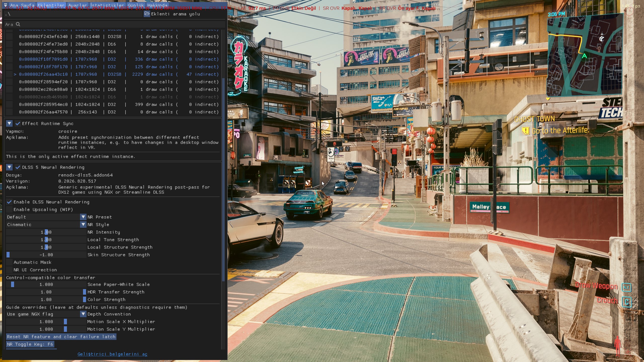Click the crosire author name
The image size is (644, 362).
click(68, 131)
